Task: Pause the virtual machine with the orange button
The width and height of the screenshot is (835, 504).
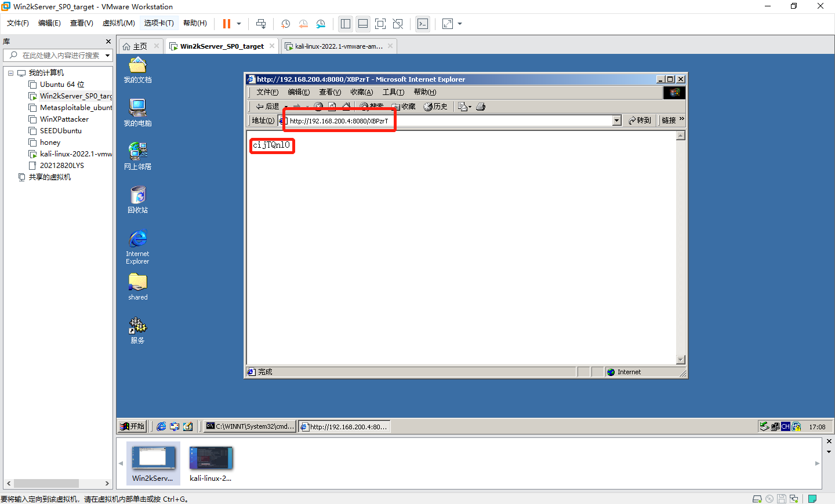Action: [x=227, y=24]
